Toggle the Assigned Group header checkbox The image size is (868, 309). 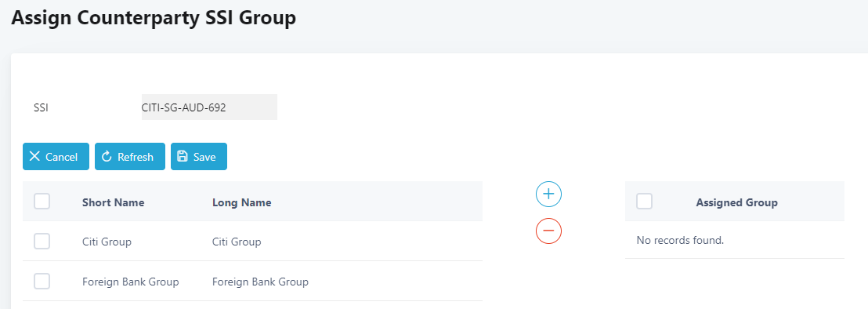[645, 202]
